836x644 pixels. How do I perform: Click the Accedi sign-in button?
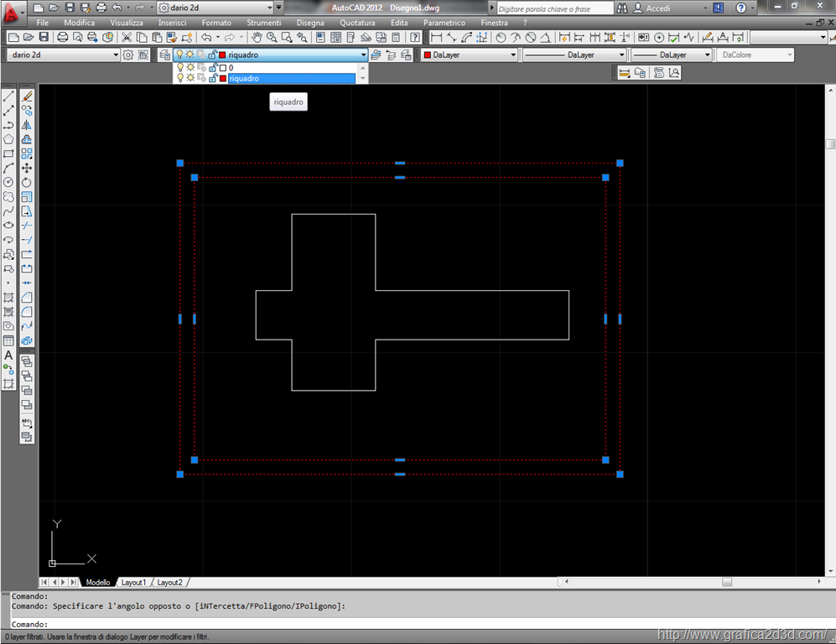657,8
